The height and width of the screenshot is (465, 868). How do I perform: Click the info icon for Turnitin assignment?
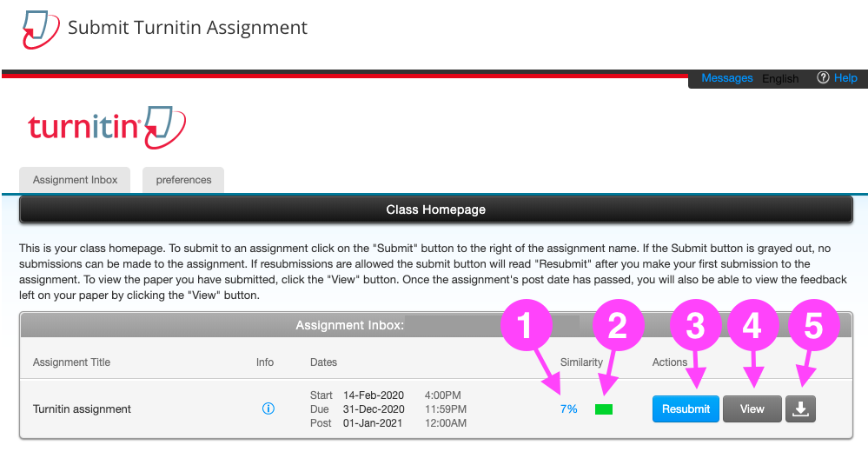(x=268, y=409)
